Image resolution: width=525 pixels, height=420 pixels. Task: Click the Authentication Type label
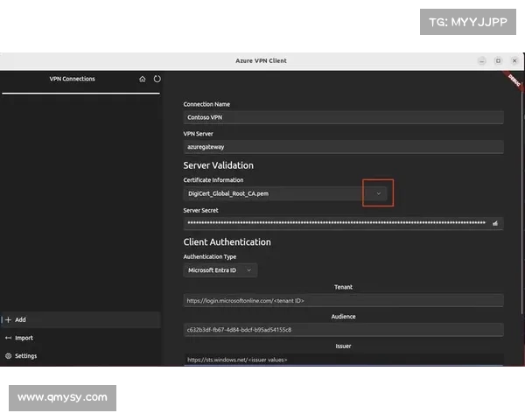[x=210, y=257]
